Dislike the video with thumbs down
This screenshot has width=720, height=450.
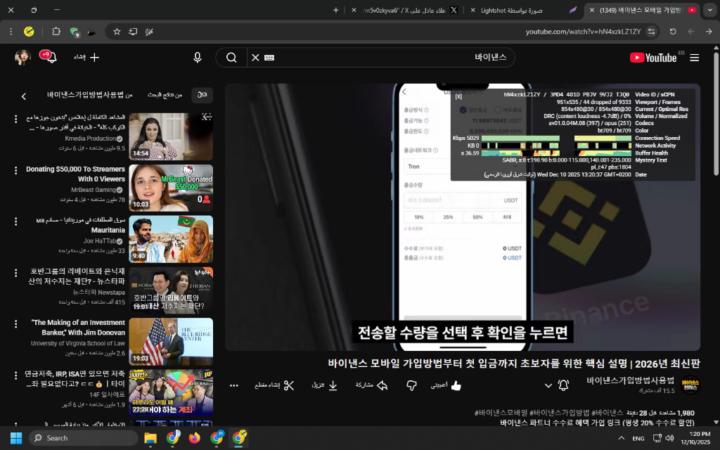tap(412, 386)
